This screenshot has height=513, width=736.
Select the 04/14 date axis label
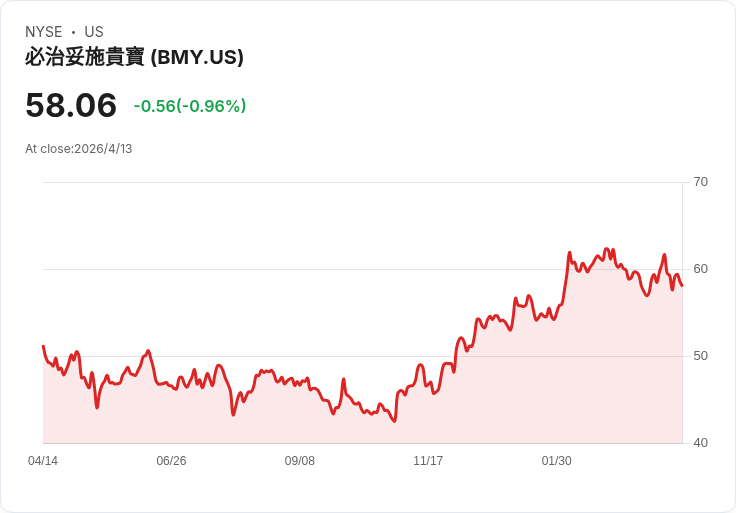43,461
